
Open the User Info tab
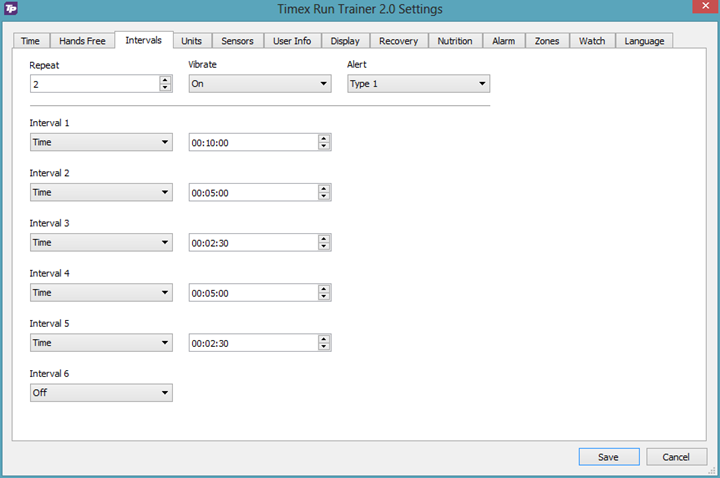click(x=292, y=41)
